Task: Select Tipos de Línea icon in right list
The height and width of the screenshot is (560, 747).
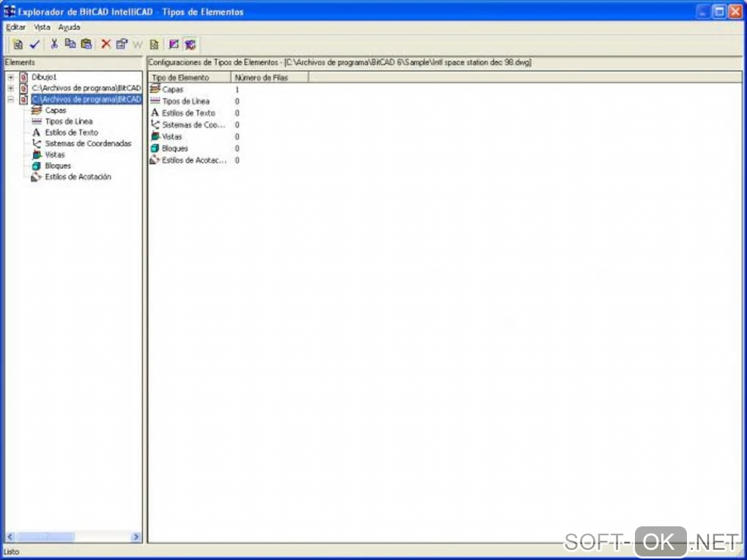Action: click(x=155, y=101)
